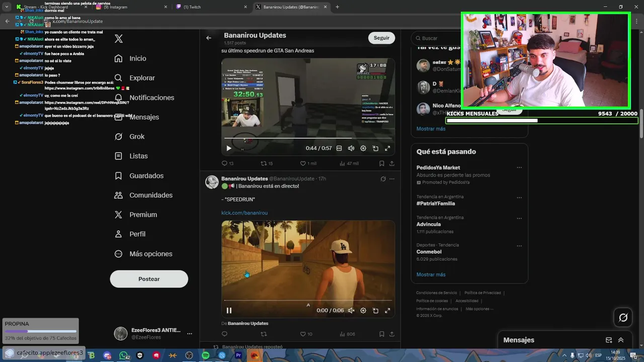Open settings gear on second video

point(363,311)
